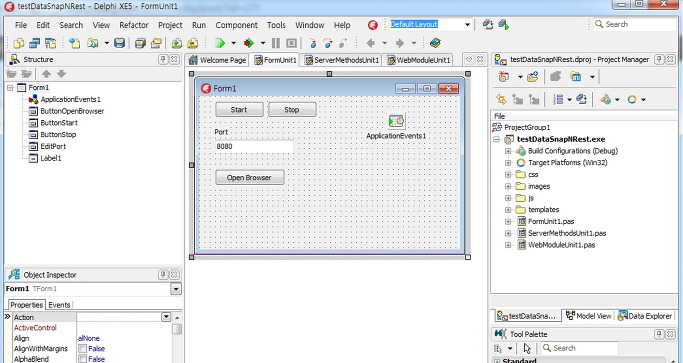The height and width of the screenshot is (363, 683).
Task: Click the Sync icon in Project Manager
Action: pos(502,100)
